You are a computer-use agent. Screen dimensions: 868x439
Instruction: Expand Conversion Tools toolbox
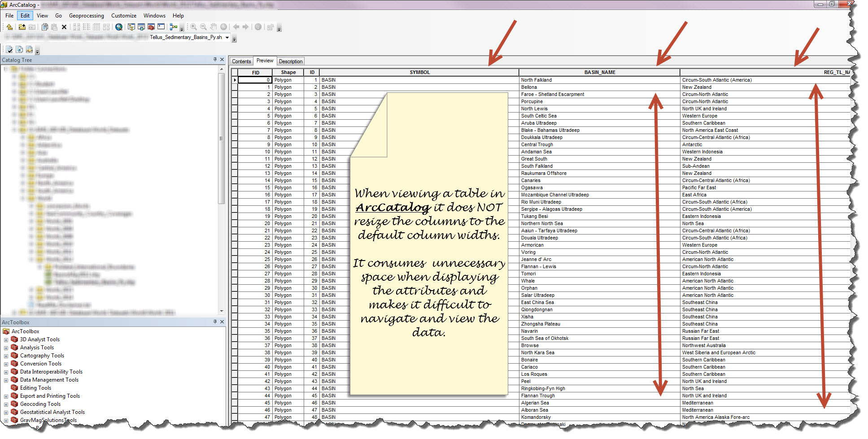6,364
